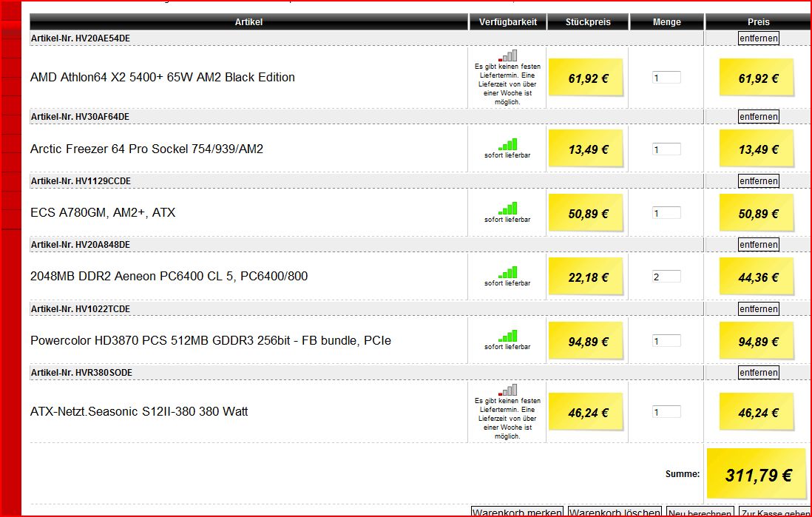Click the Summe: label
Screen dimensions: 812x517
pyautogui.click(x=683, y=474)
